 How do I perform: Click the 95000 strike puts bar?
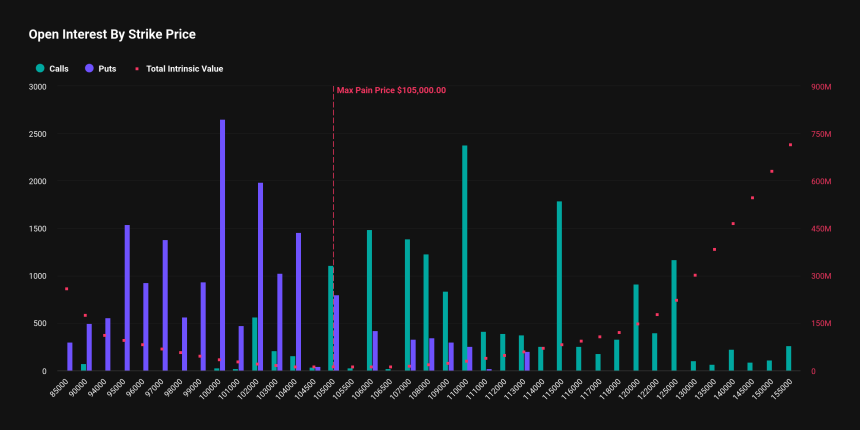click(x=127, y=298)
